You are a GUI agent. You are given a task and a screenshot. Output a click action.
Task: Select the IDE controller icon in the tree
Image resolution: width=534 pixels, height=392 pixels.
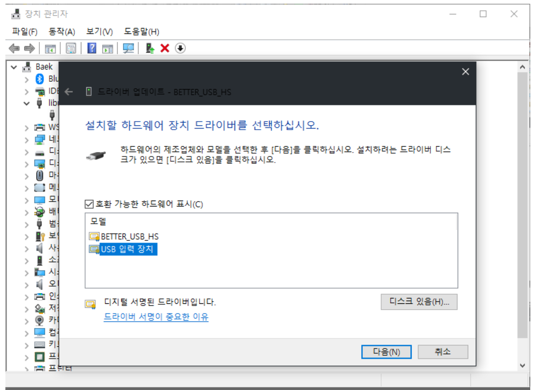(x=40, y=91)
